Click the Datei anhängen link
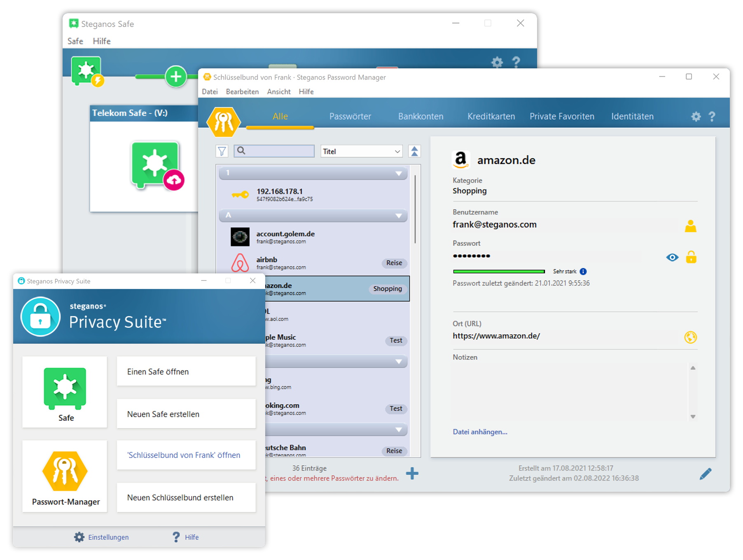743x560 pixels. pyautogui.click(x=480, y=432)
